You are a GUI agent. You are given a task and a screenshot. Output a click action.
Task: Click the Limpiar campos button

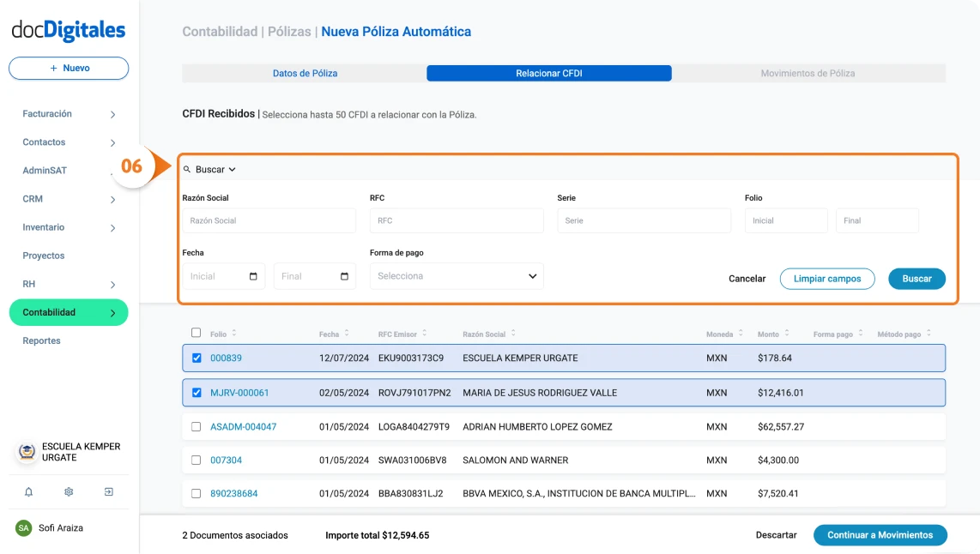(x=826, y=279)
